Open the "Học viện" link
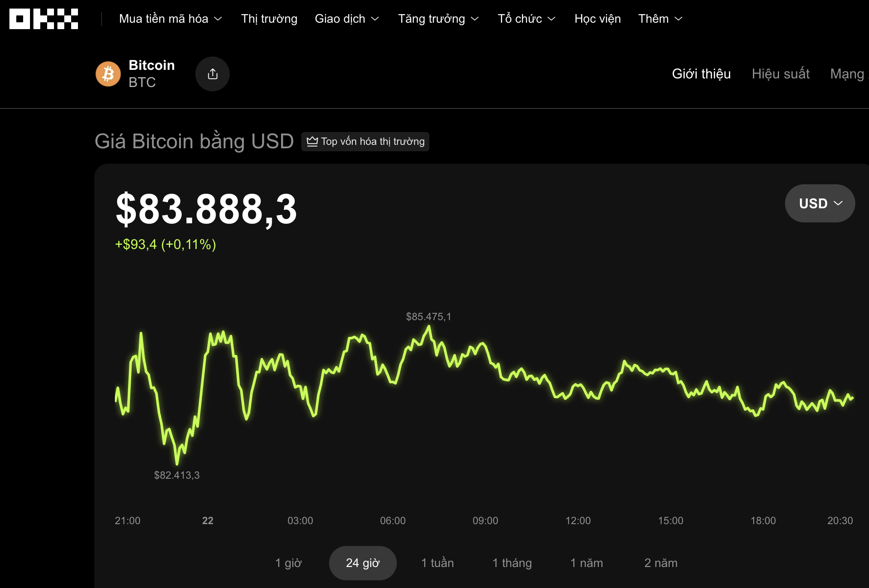Image resolution: width=869 pixels, height=588 pixels. point(597,19)
